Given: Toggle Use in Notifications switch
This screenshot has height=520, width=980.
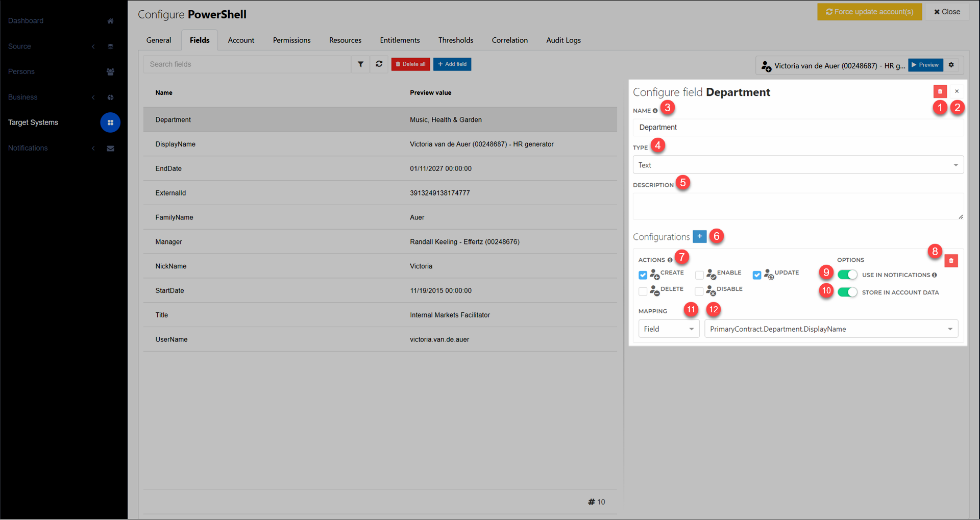Looking at the screenshot, I should coord(847,275).
